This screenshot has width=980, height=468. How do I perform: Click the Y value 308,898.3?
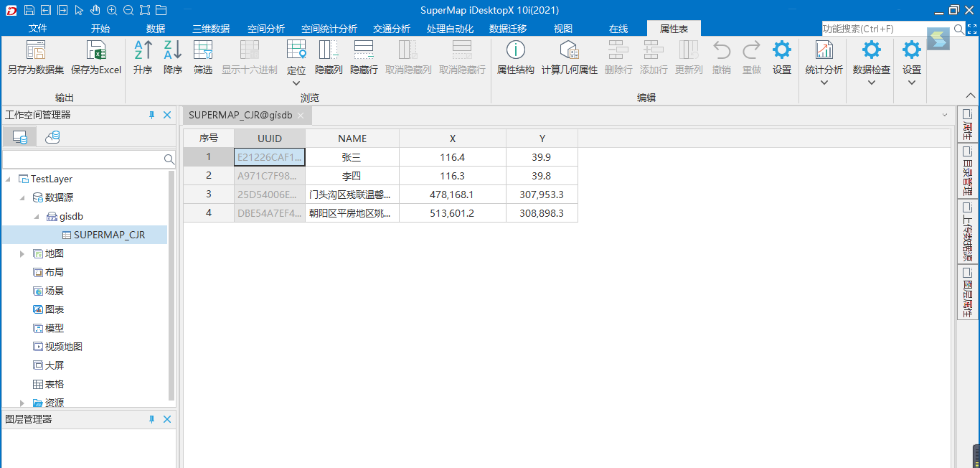coord(542,213)
